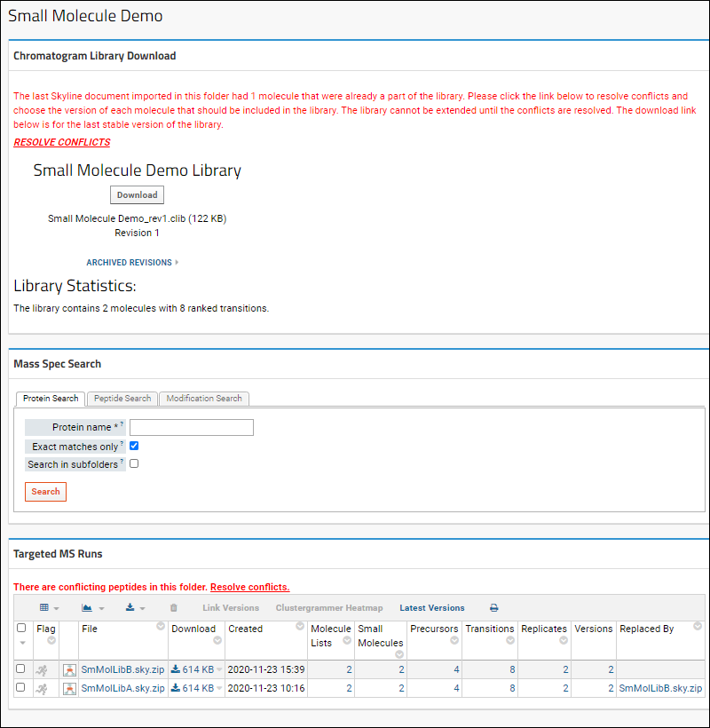The image size is (710, 728).
Task: Expand the Archived Revisions section
Action: coord(132,262)
